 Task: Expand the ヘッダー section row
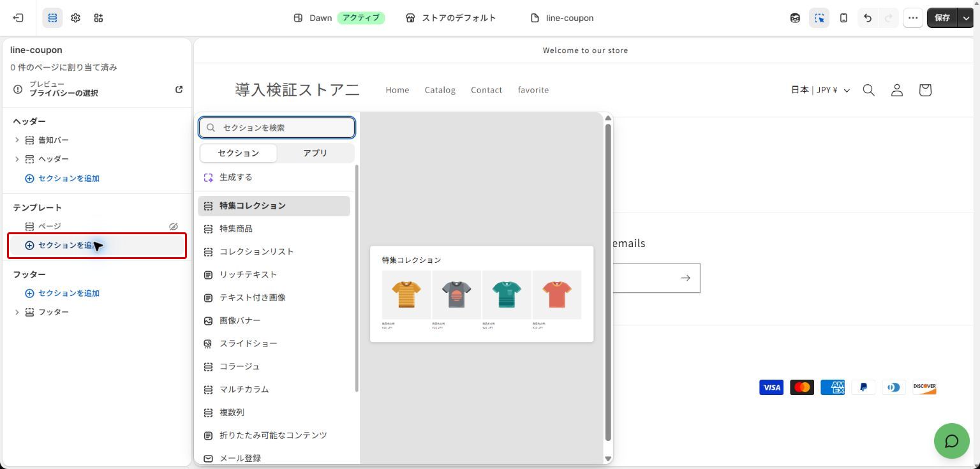[x=17, y=159]
